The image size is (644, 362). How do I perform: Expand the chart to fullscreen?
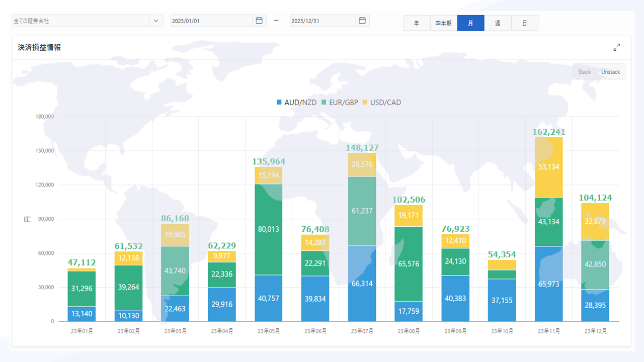coord(617,47)
